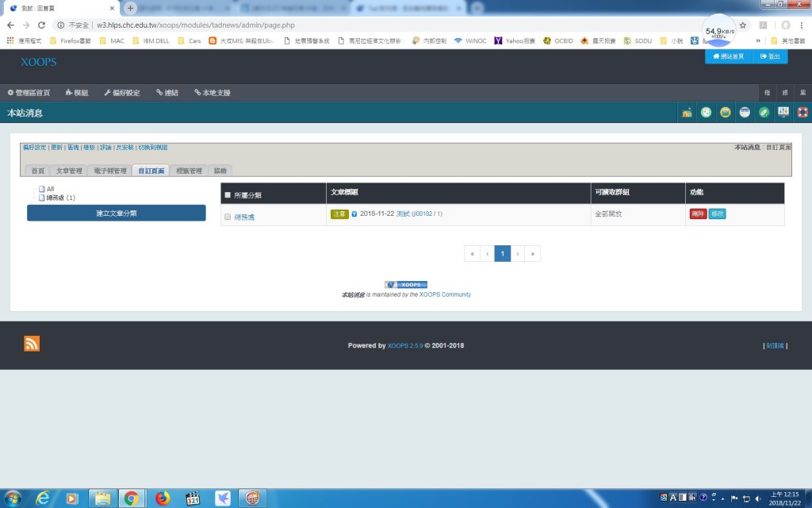
Task: Open the 標籤管理 tab
Action: pyautogui.click(x=189, y=171)
